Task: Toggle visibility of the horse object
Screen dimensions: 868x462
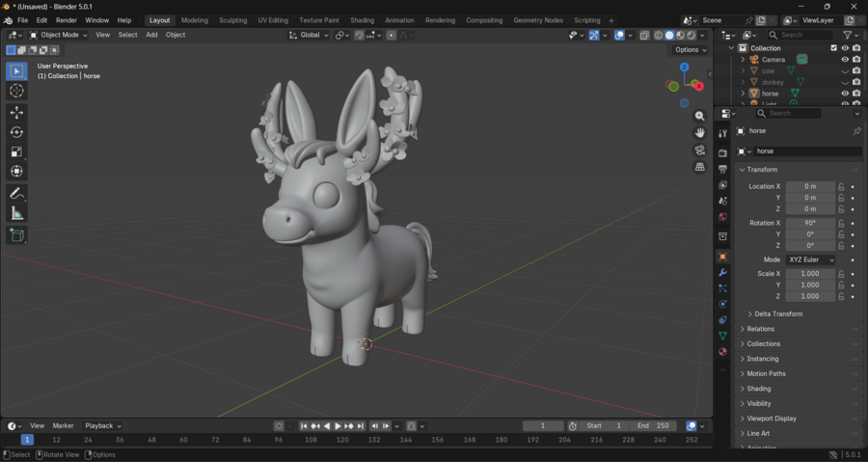Action: (x=845, y=94)
